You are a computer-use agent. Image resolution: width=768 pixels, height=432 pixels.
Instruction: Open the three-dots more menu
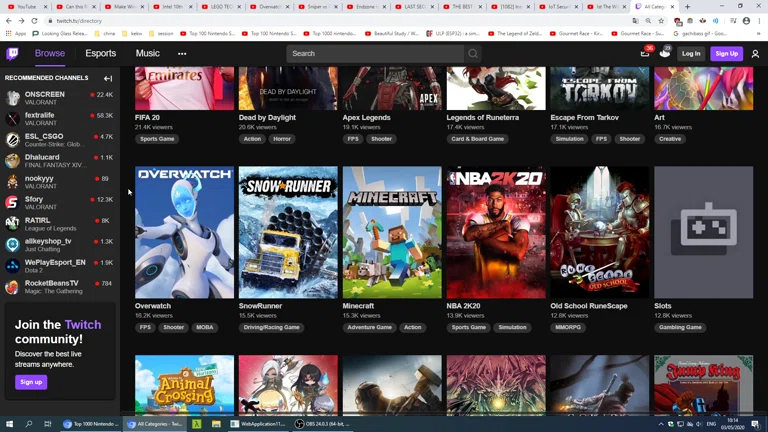click(x=182, y=54)
